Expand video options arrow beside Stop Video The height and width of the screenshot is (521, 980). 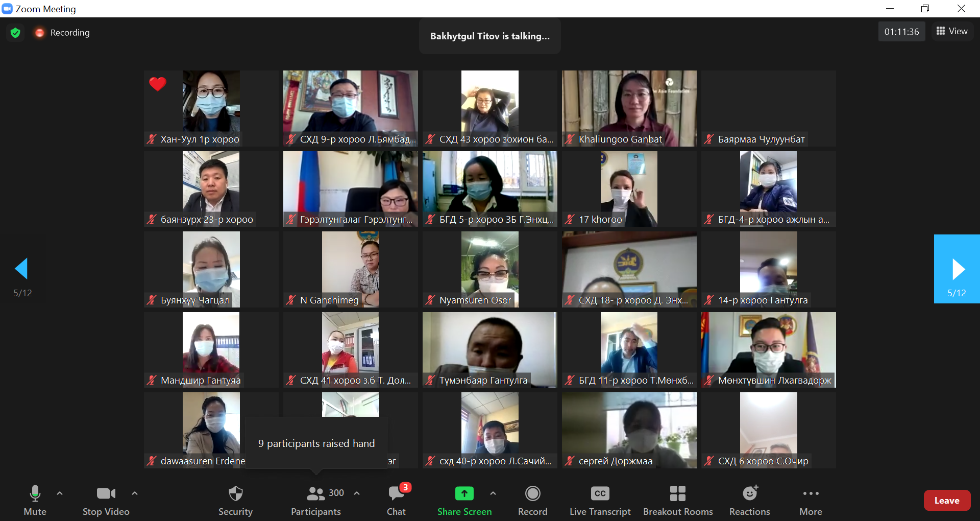coord(135,493)
